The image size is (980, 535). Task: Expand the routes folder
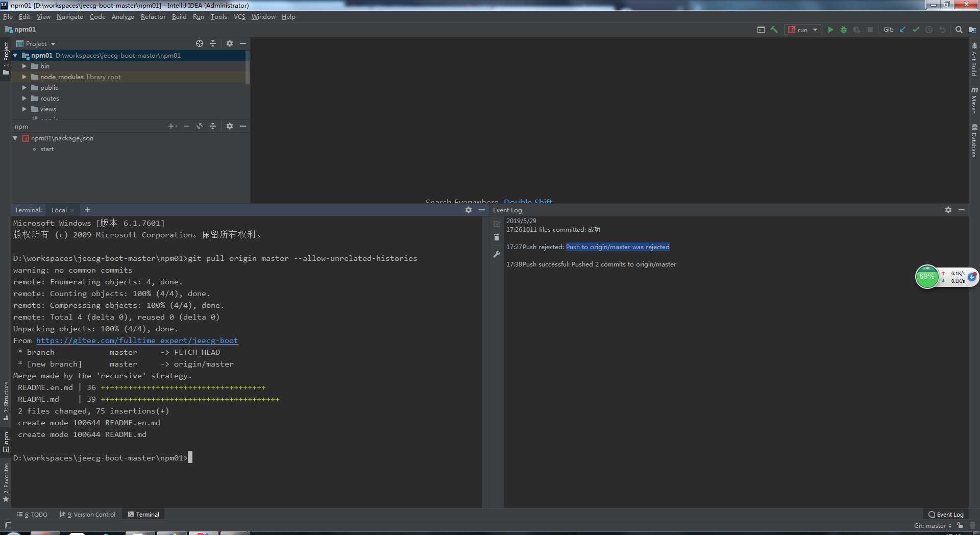tap(24, 98)
